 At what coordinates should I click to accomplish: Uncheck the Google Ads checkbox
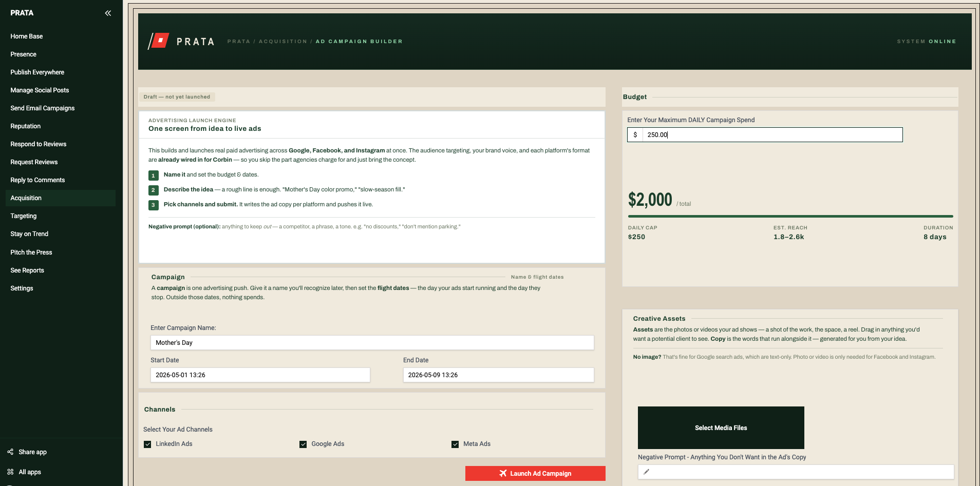pos(303,444)
